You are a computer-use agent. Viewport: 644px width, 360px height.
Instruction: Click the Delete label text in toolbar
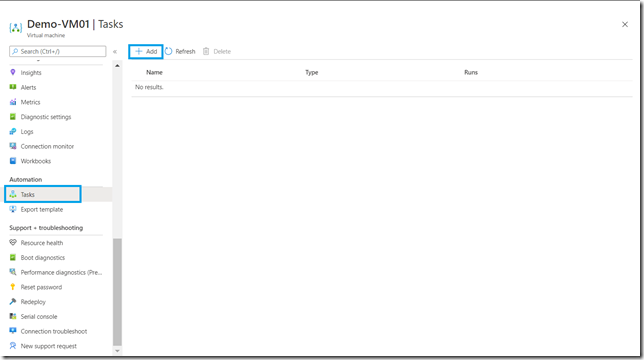pyautogui.click(x=222, y=51)
